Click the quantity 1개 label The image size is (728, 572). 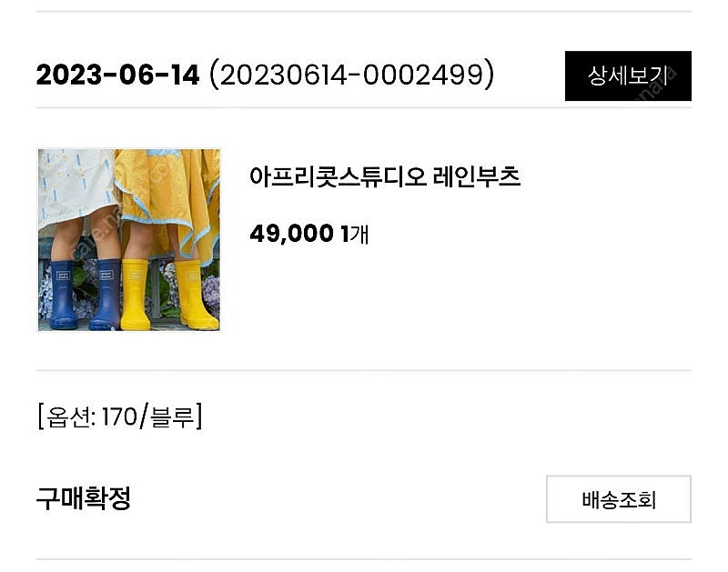355,234
